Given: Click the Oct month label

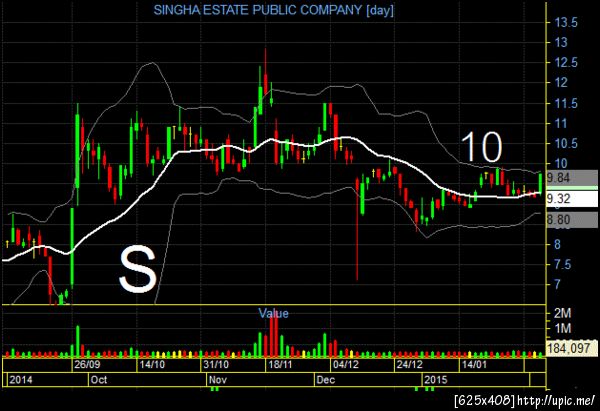Looking at the screenshot, I should (99, 380).
